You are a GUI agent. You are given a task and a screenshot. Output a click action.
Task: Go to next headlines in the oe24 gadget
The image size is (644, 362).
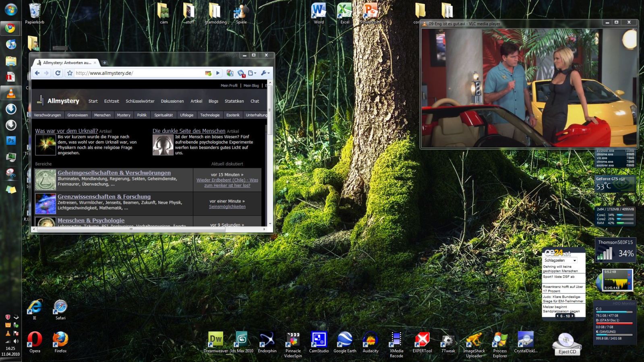tap(573, 316)
